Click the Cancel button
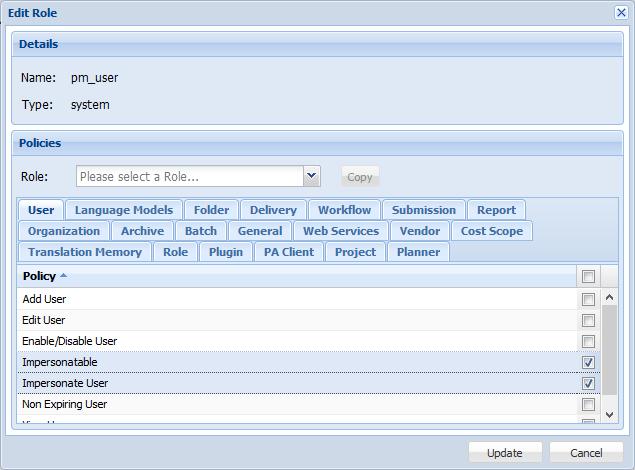 click(586, 453)
